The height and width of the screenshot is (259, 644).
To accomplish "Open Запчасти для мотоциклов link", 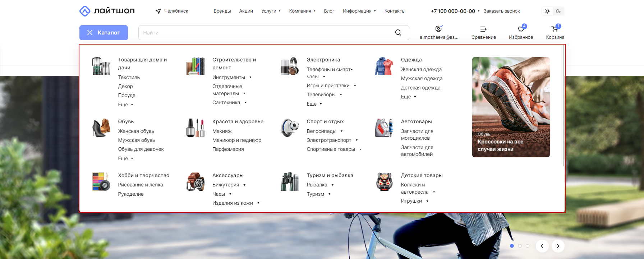I will point(417,135).
